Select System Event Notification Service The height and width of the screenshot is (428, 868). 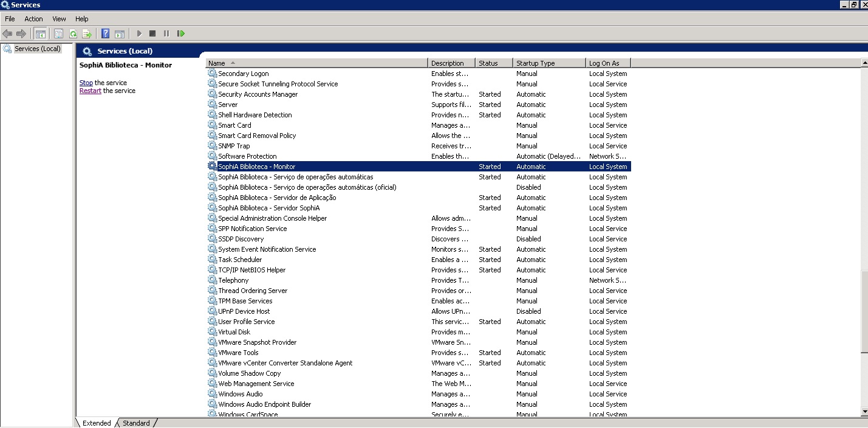click(x=419, y=249)
